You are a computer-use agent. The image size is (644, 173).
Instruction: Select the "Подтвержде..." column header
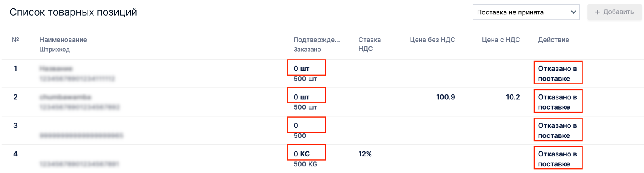316,40
